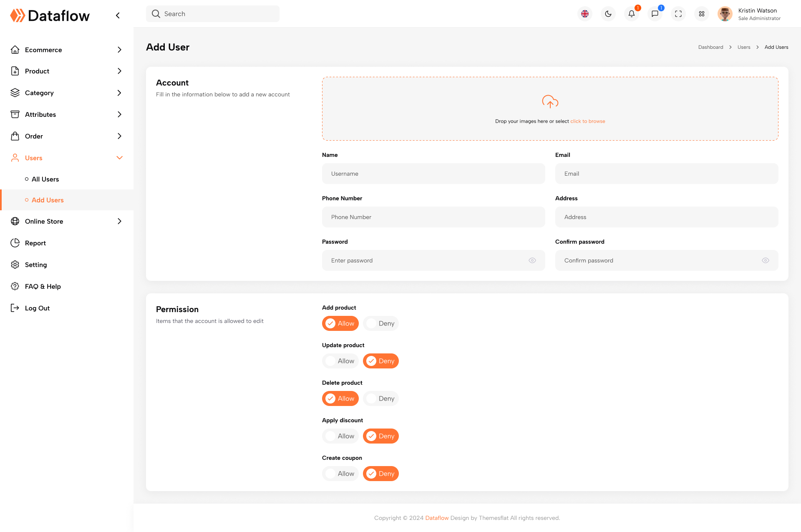Allow the Update product permission

point(340,361)
